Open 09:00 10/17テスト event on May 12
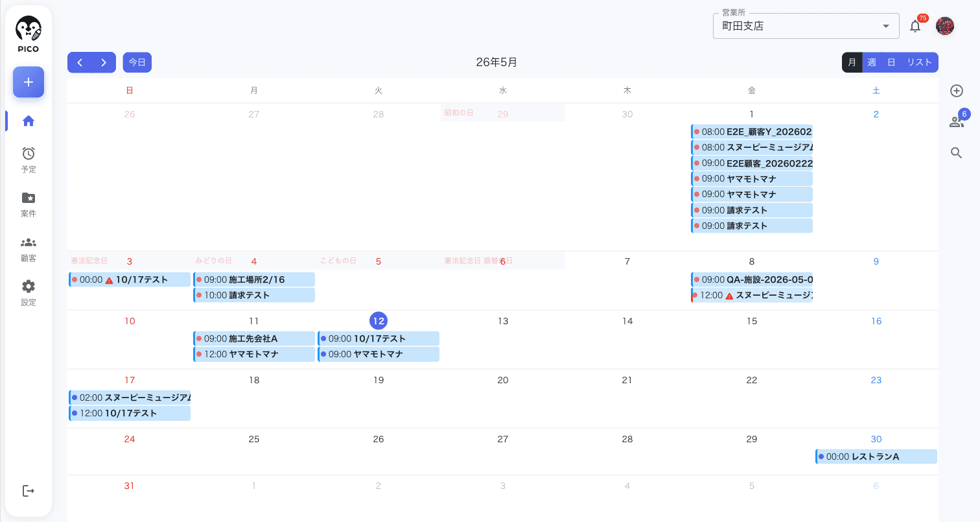This screenshot has height=522, width=980. pyautogui.click(x=379, y=338)
